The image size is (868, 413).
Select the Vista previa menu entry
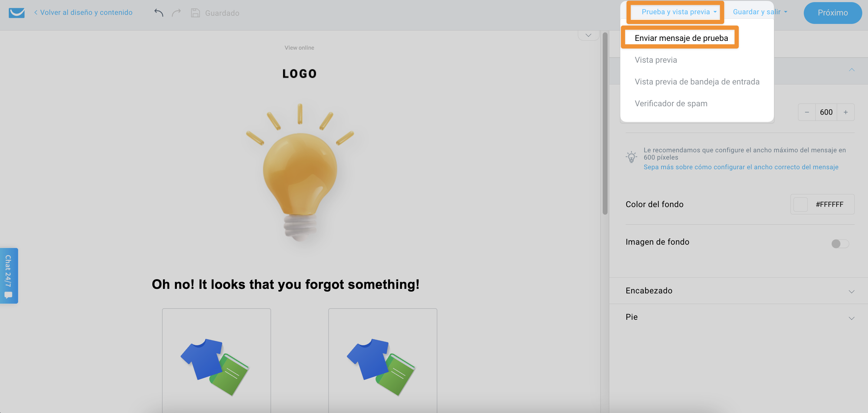[x=656, y=60]
